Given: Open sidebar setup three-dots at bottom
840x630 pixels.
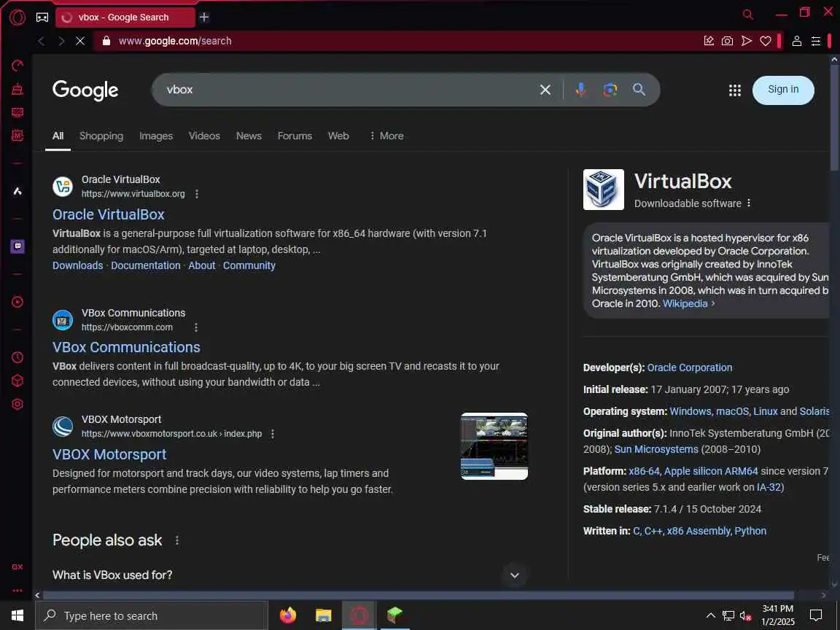Looking at the screenshot, I should click(x=17, y=591).
